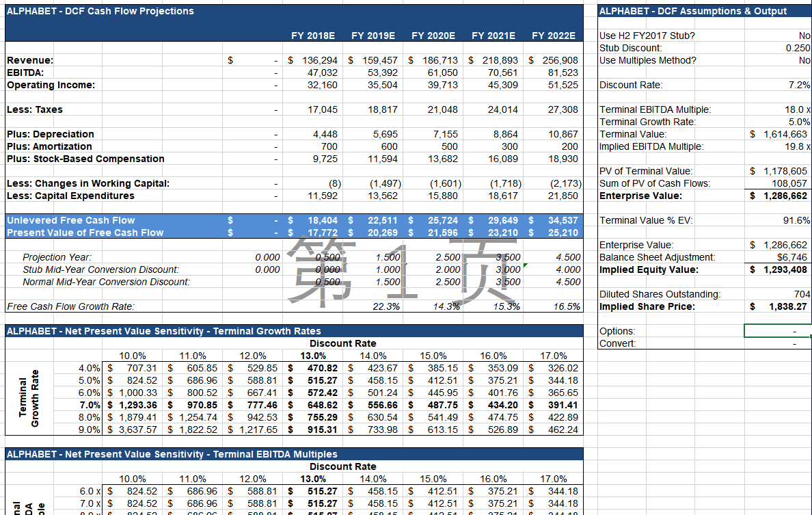Click the FY 2019E column header
The image size is (812, 515).
pyautogui.click(x=373, y=36)
